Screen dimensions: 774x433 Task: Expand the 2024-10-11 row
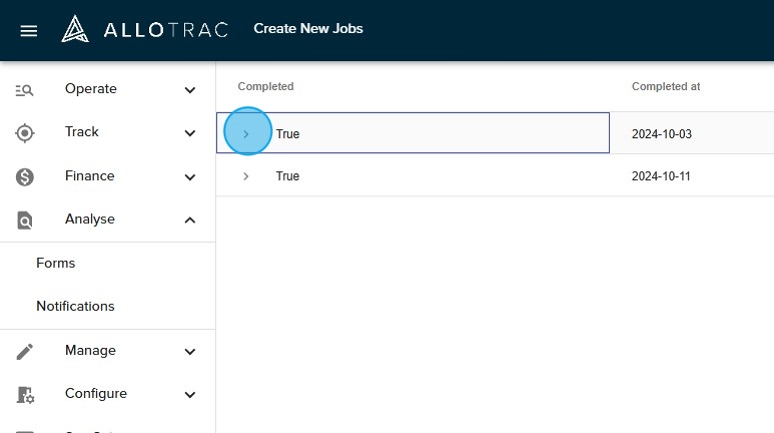click(246, 176)
